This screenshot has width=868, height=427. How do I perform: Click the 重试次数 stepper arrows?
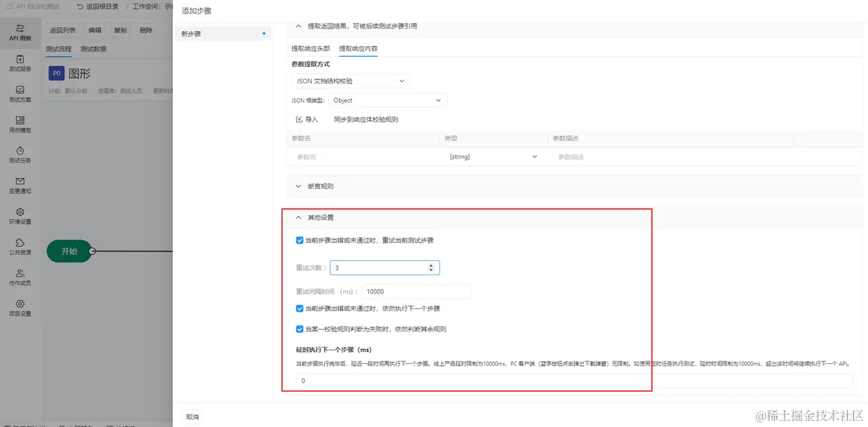pyautogui.click(x=431, y=268)
